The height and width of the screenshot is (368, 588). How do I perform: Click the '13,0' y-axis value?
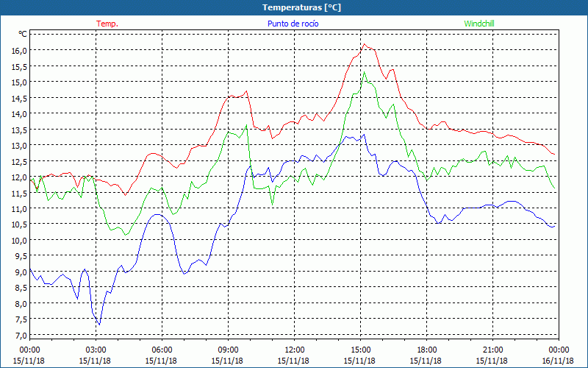(x=20, y=145)
